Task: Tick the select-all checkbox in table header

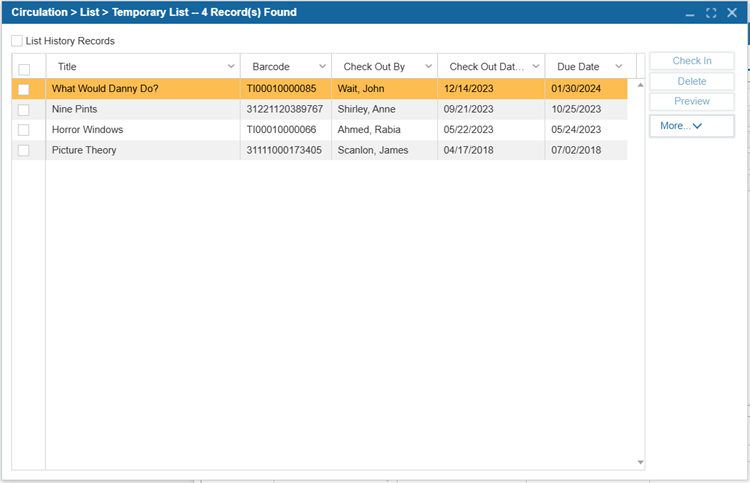Action: 24,69
